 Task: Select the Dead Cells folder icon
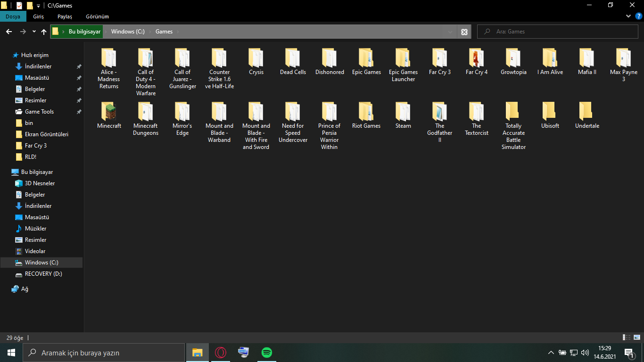tap(293, 58)
